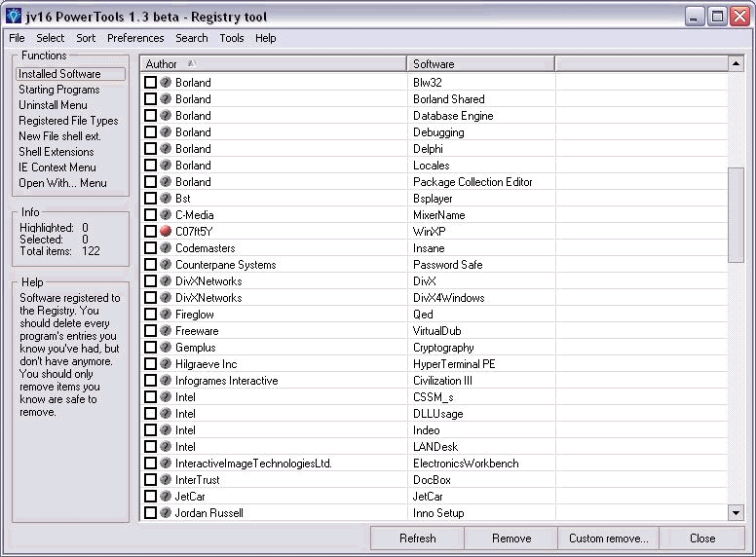Select the Installed Software function
Image resolution: width=756 pixels, height=557 pixels.
pyautogui.click(x=71, y=74)
